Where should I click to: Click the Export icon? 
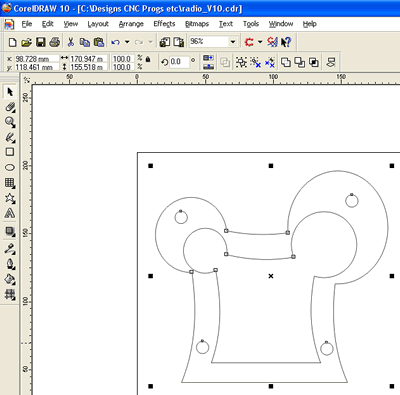[179, 42]
